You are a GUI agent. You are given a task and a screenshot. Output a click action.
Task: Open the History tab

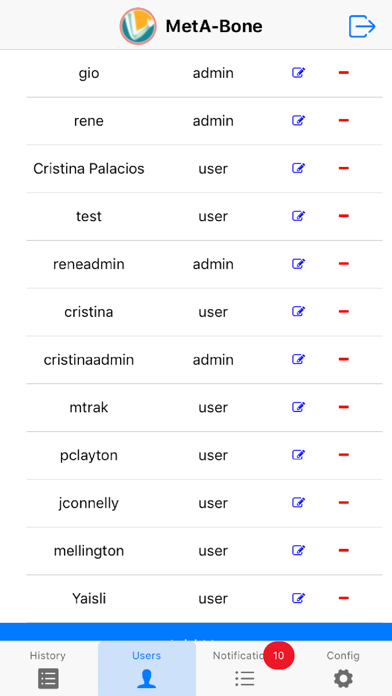click(x=48, y=668)
